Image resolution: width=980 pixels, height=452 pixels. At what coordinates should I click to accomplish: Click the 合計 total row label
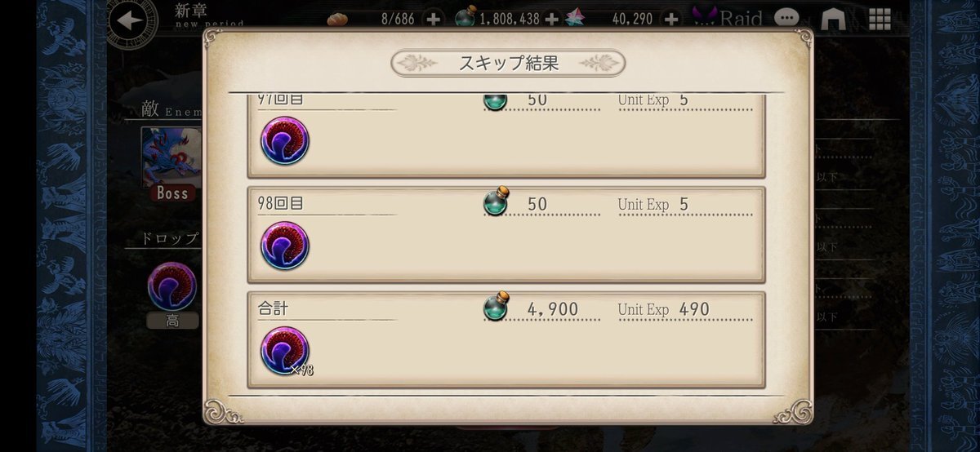coord(273,308)
